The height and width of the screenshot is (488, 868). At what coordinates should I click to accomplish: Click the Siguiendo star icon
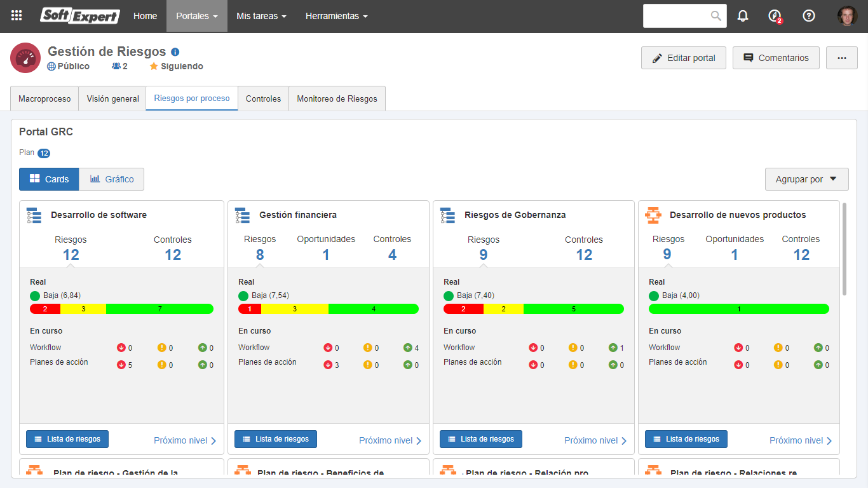(154, 66)
